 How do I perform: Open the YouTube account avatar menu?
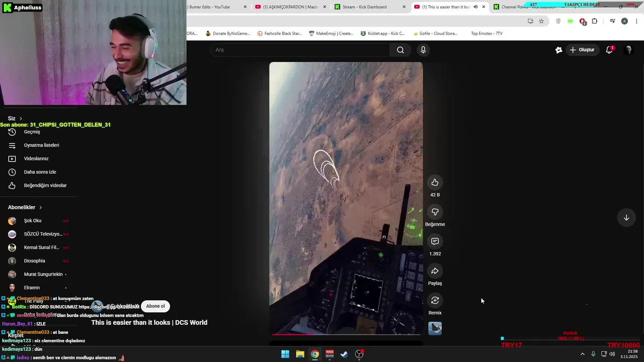[x=628, y=50]
